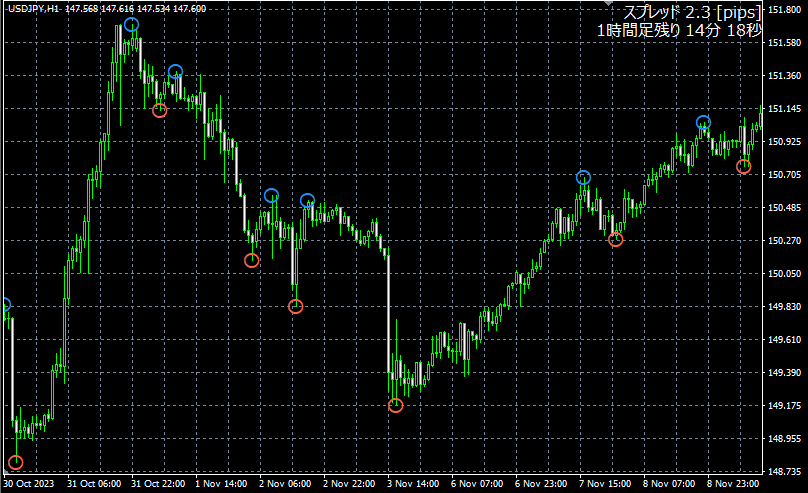
Task: Click the 1時間足残り 14分 18秒 countdown text
Action: 679,30
